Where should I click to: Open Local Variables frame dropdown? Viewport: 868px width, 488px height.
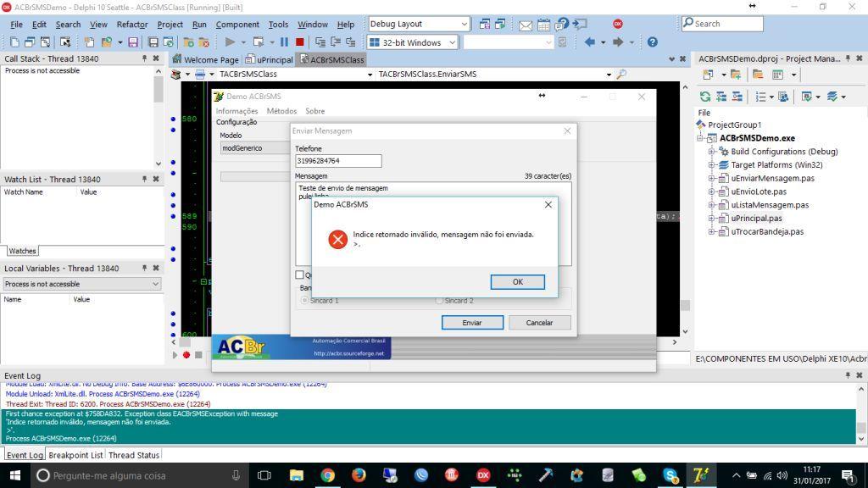[156, 284]
